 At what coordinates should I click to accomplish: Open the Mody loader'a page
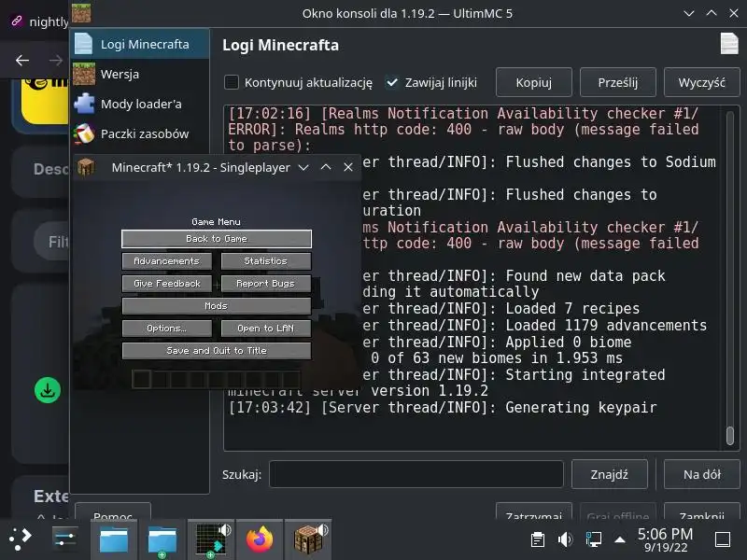[139, 104]
